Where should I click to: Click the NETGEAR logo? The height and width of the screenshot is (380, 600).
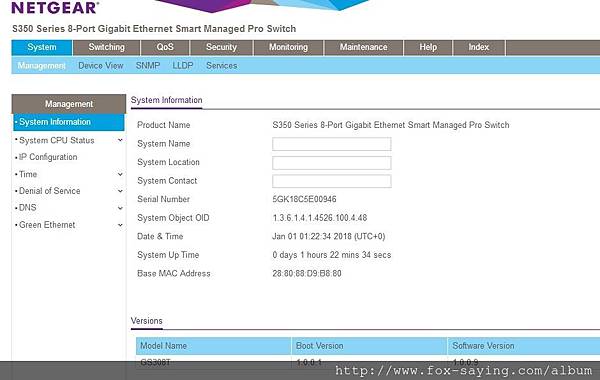point(55,8)
